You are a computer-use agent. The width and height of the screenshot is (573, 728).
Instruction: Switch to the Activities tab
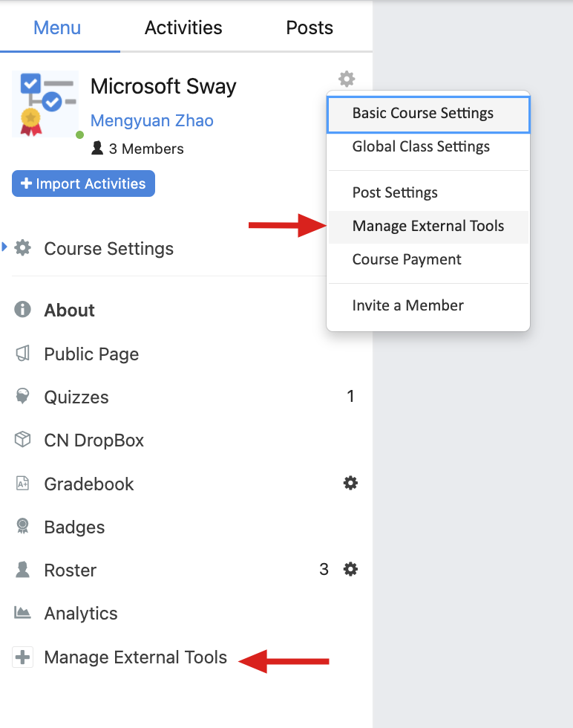pos(183,28)
